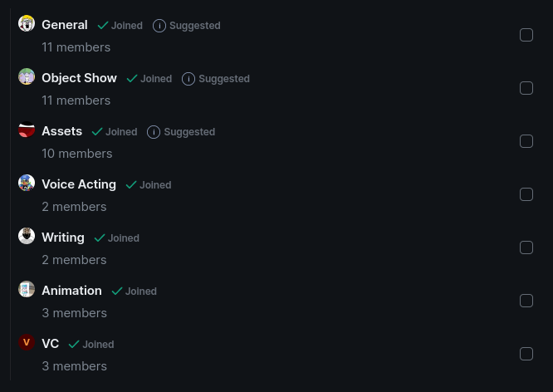The image size is (553, 392).
Task: Click the Suggested info icon beside General
Action: pyautogui.click(x=159, y=26)
